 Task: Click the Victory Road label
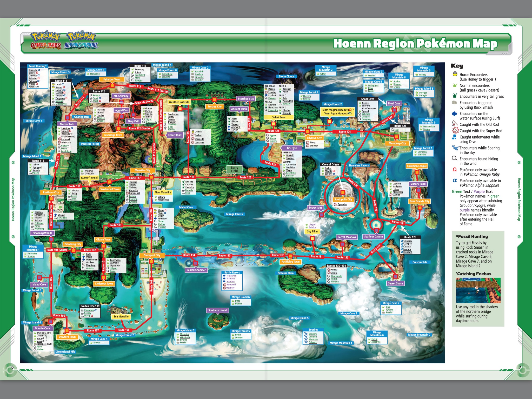click(418, 184)
